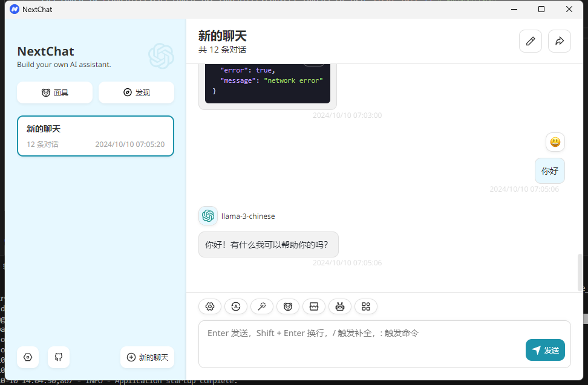Open settings via the hexagon icon in the sidebar
The height and width of the screenshot is (385, 588).
coord(28,357)
